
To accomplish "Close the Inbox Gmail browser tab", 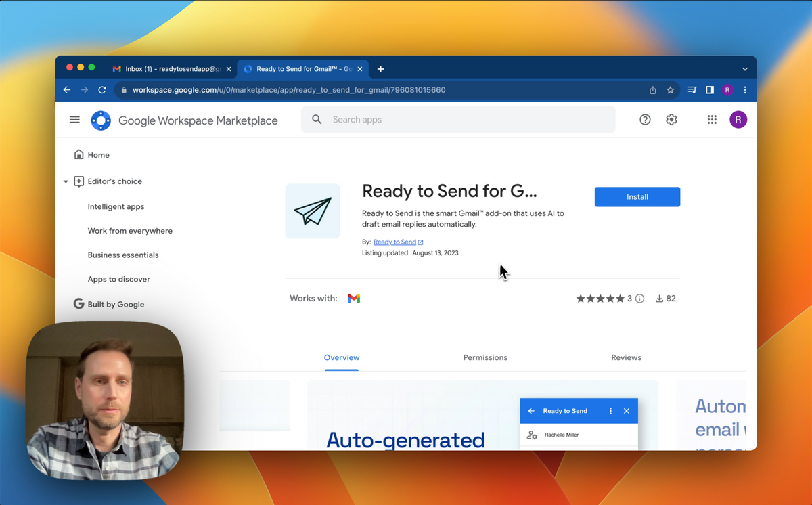I will pyautogui.click(x=229, y=69).
